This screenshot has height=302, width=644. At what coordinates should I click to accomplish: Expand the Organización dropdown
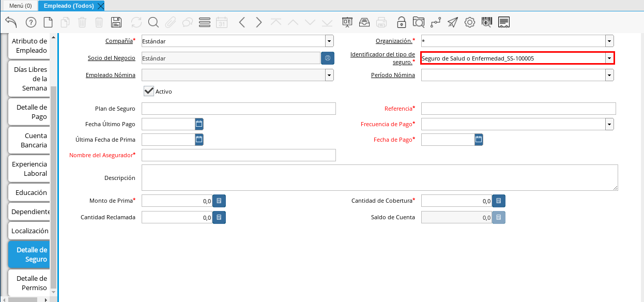pos(609,41)
